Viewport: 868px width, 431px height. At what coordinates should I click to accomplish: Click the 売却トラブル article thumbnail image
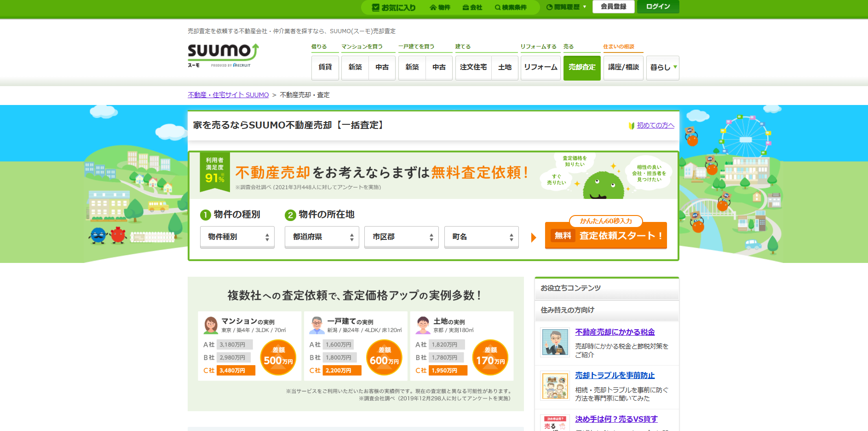(555, 386)
